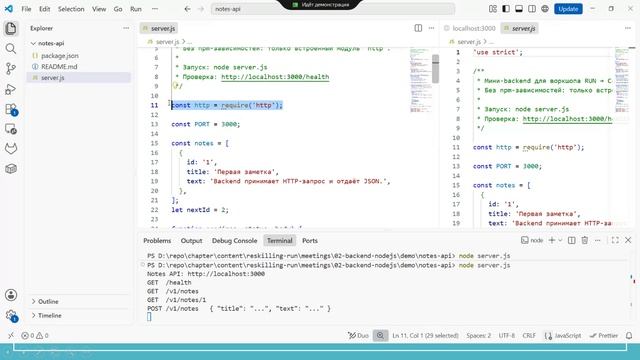640x360 pixels.
Task: Click the notes-api command center search box
Action: pos(333,9)
